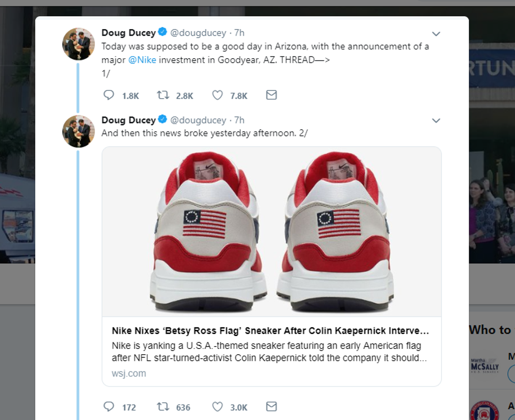515x420 pixels.
Task: Share second tweet using envelope icon
Action: (x=271, y=407)
